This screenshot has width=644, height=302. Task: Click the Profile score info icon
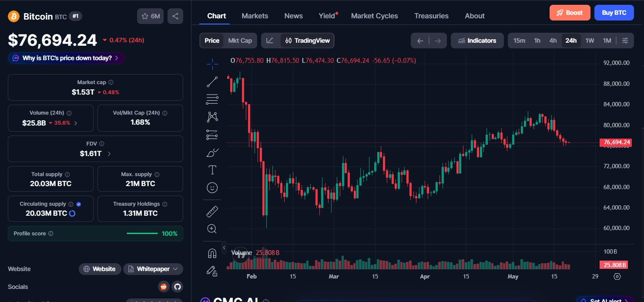coord(50,234)
